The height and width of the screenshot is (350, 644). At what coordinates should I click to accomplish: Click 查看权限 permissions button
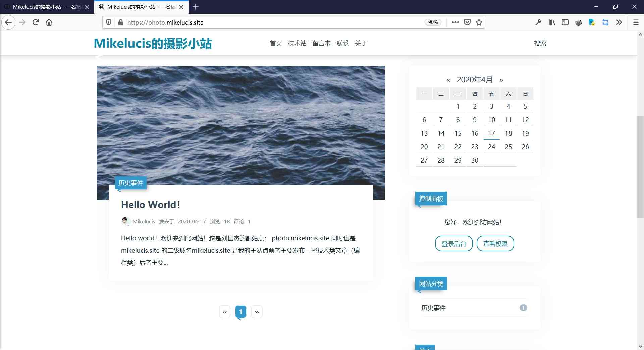495,244
